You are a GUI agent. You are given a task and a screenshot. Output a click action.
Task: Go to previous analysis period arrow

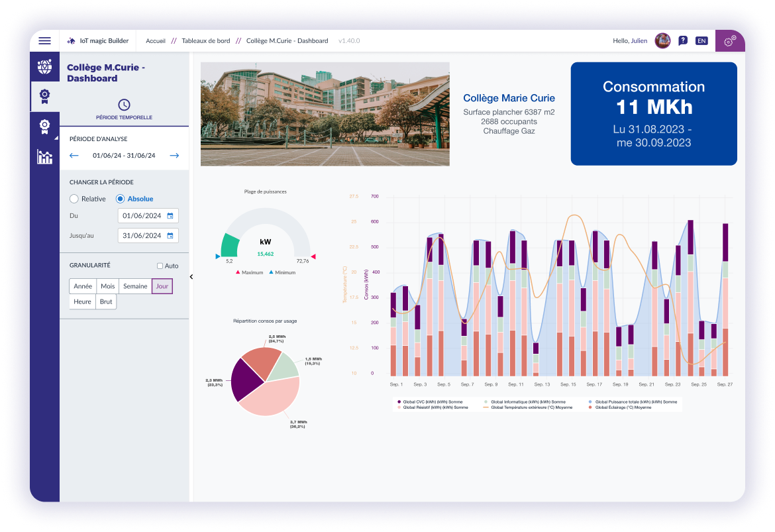(74, 156)
